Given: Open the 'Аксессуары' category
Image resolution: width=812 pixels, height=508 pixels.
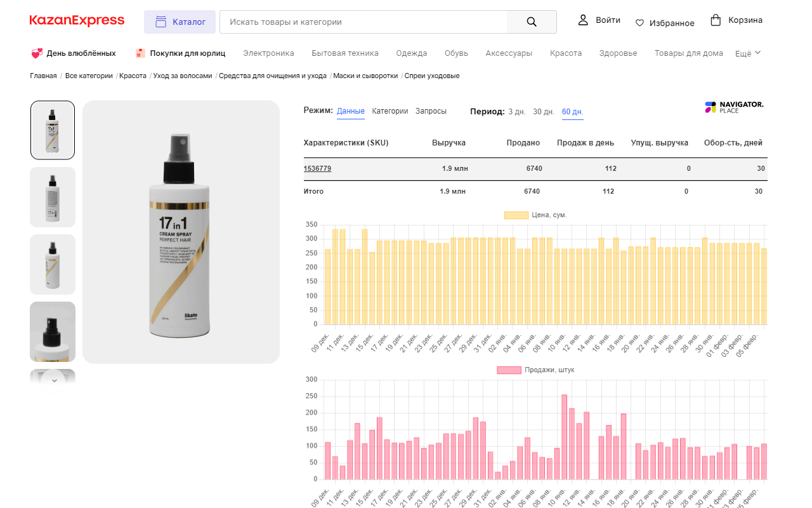Looking at the screenshot, I should coord(509,53).
